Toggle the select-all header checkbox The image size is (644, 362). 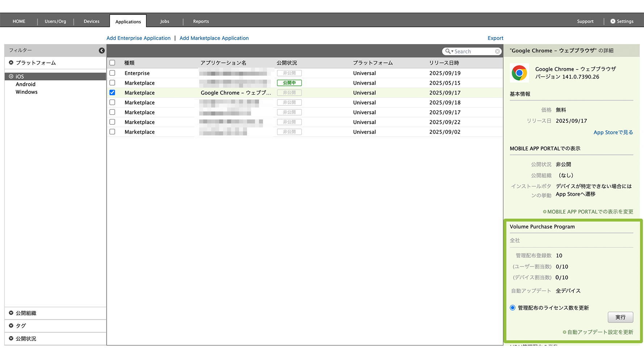tap(112, 63)
